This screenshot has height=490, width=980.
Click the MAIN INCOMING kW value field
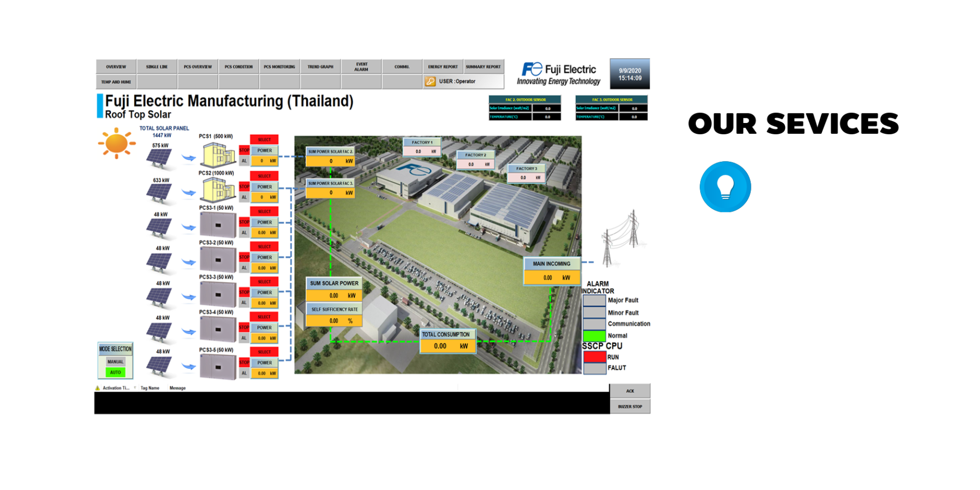click(552, 278)
